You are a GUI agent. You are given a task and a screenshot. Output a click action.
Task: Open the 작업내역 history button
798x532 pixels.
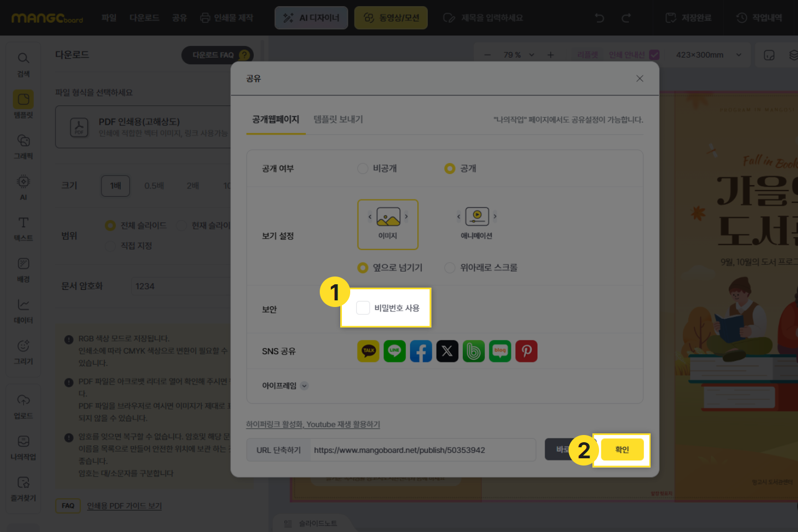click(x=759, y=18)
